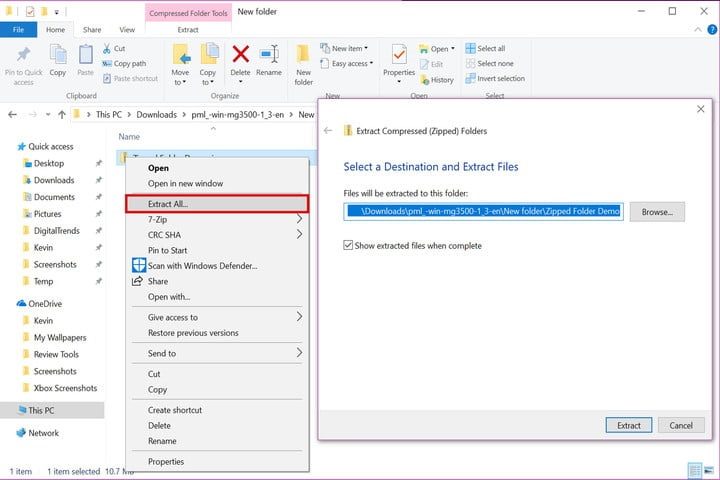Expand the Send to submenu
The width and height of the screenshot is (720, 480).
coord(299,353)
